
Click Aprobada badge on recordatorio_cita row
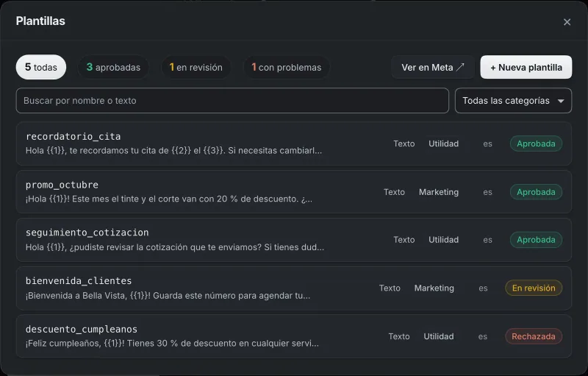536,143
